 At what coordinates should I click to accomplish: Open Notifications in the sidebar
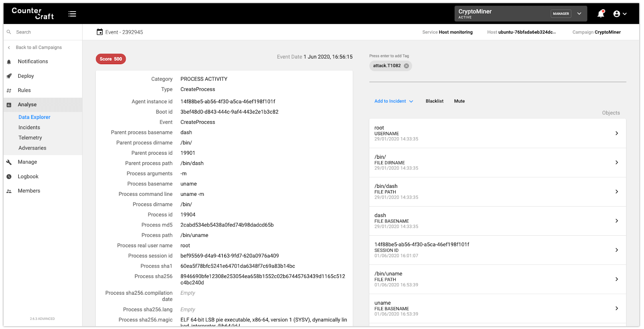point(33,61)
